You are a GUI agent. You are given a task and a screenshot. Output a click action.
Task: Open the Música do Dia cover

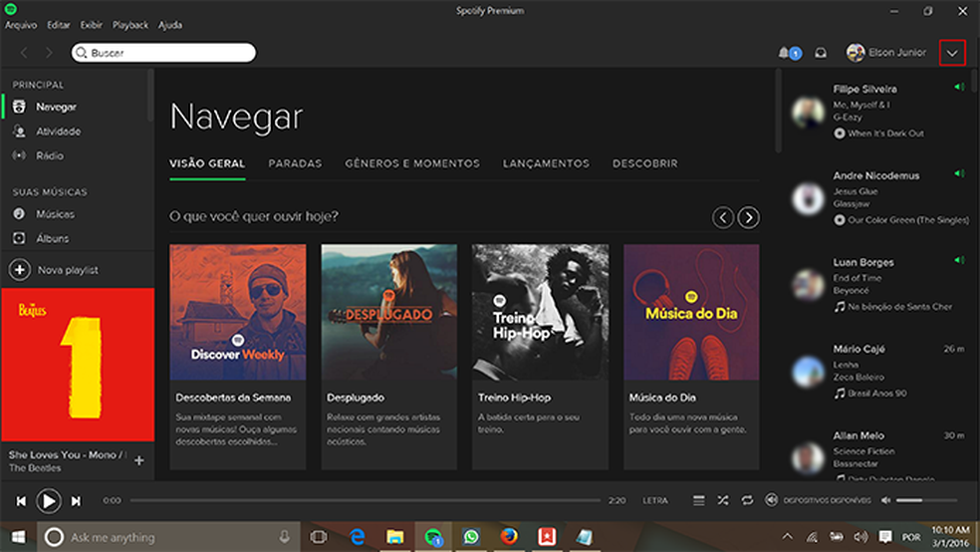691,312
